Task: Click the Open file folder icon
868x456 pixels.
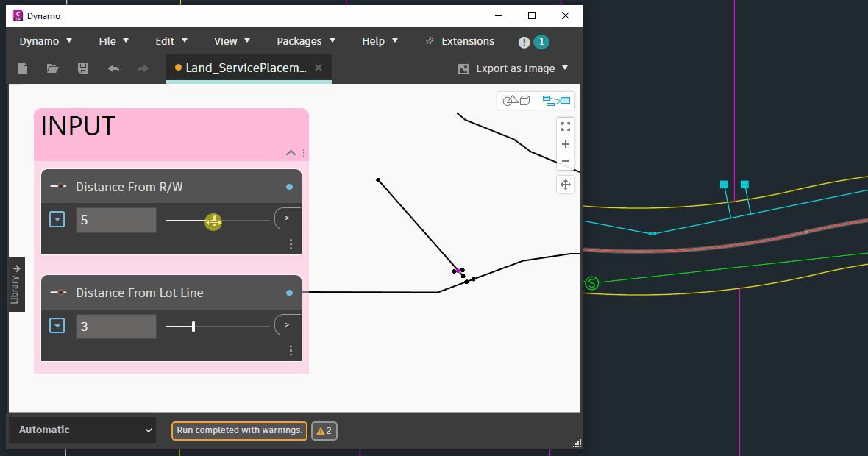Action: pyautogui.click(x=53, y=68)
